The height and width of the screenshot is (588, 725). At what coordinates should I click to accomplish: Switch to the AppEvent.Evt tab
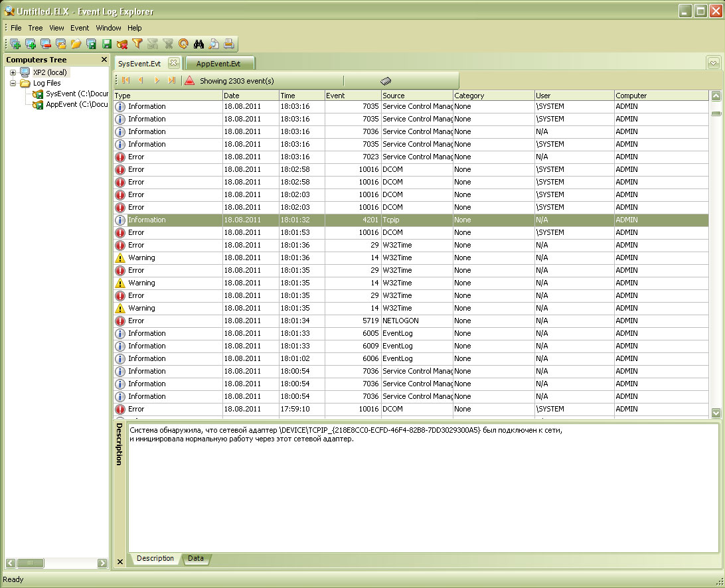point(218,64)
